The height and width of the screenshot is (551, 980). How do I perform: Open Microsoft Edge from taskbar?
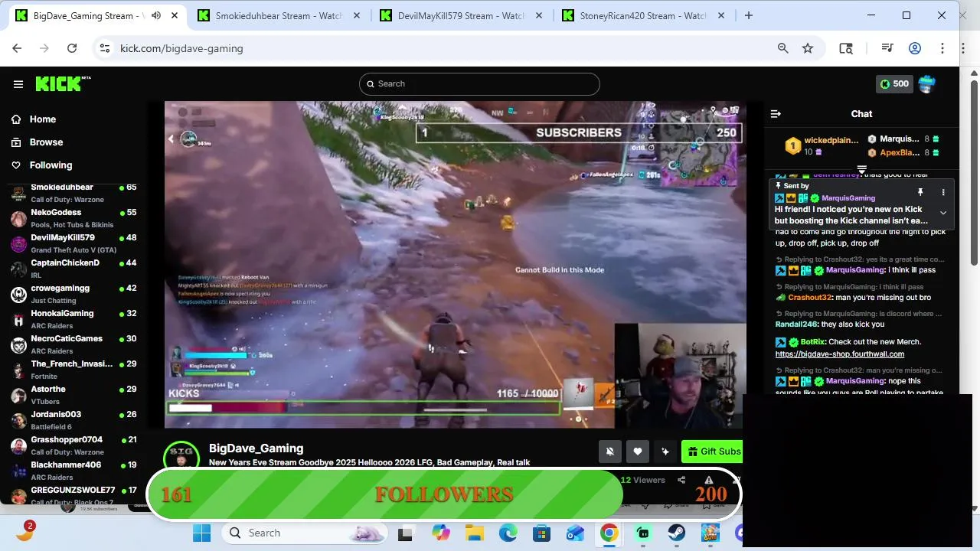508,533
